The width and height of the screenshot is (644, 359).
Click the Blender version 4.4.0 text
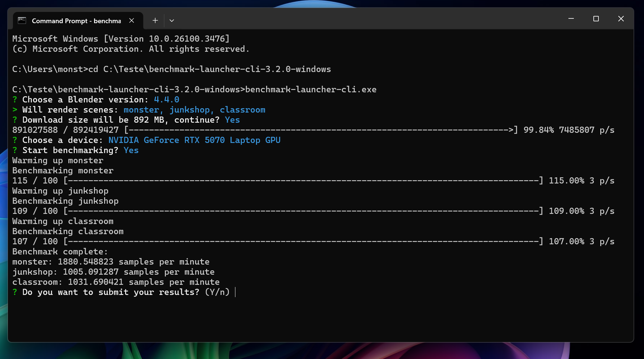[167, 100]
